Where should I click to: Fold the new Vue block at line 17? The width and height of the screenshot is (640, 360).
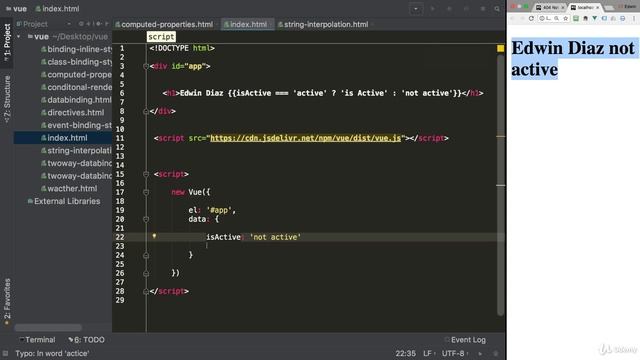coord(146,192)
